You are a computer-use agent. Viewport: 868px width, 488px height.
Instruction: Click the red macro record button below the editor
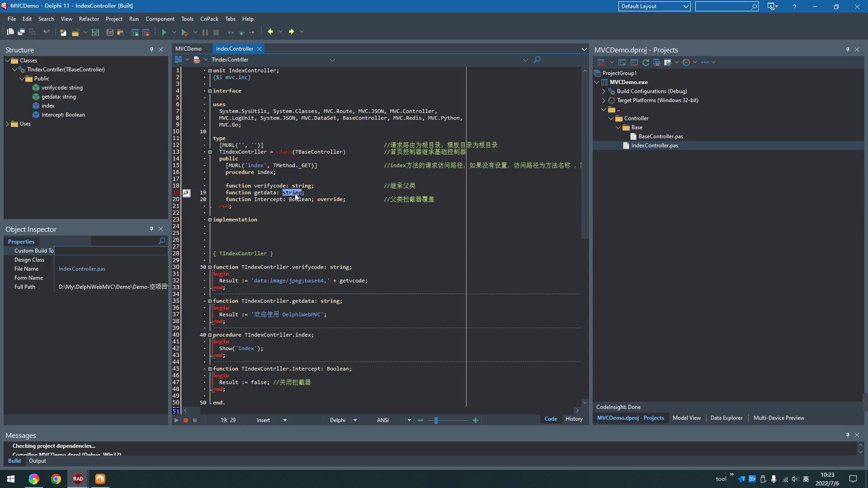(x=186, y=420)
